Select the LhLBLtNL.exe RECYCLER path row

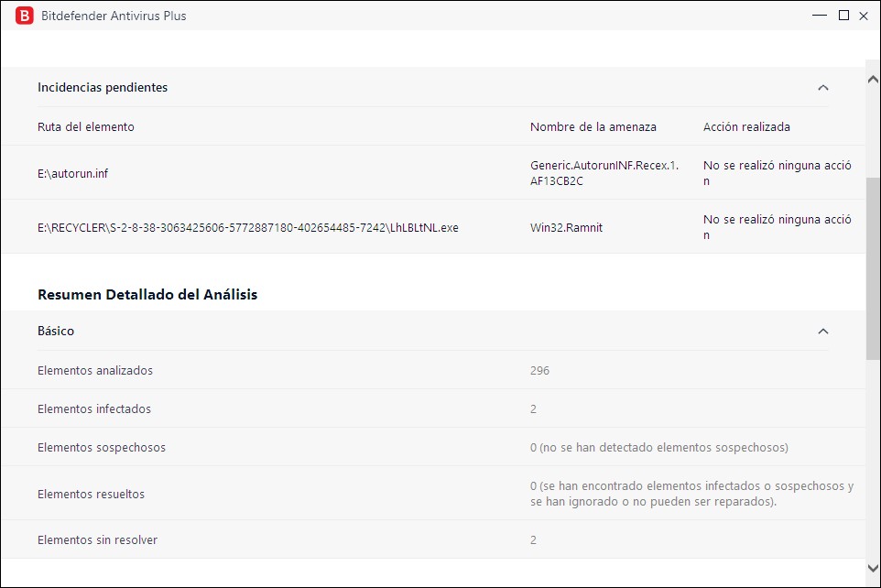click(x=247, y=227)
